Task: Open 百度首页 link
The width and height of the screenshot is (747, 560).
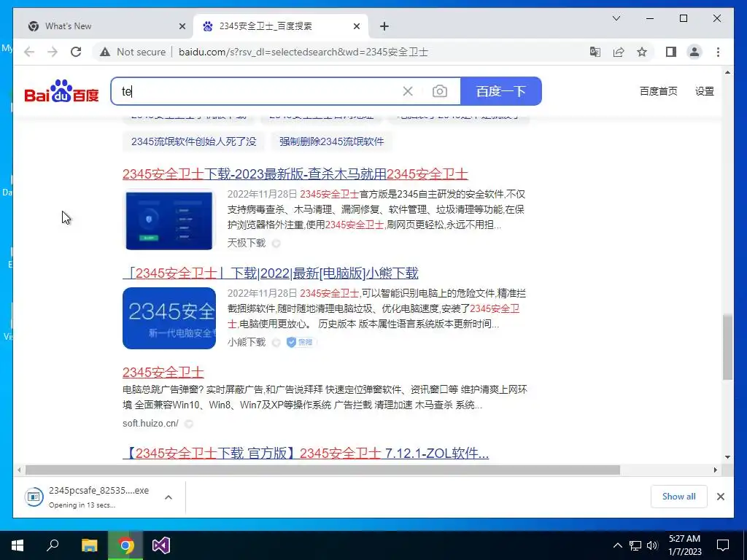Action: click(x=659, y=91)
